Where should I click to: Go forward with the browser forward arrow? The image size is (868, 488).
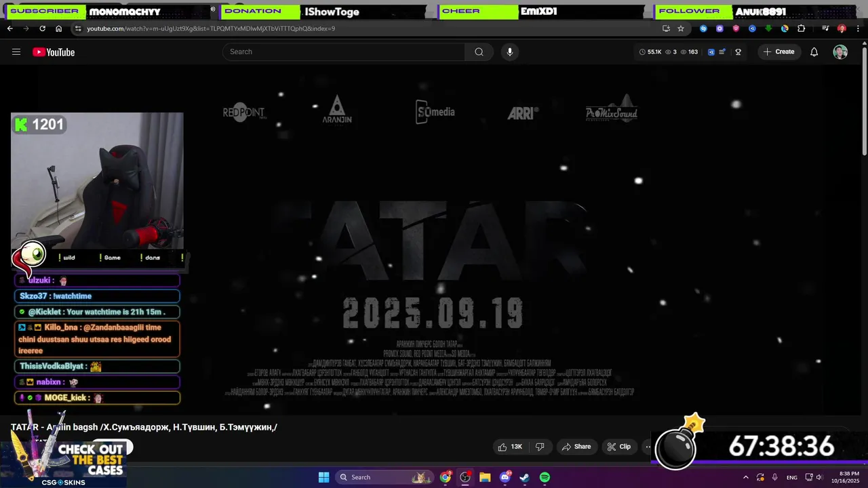click(x=26, y=28)
